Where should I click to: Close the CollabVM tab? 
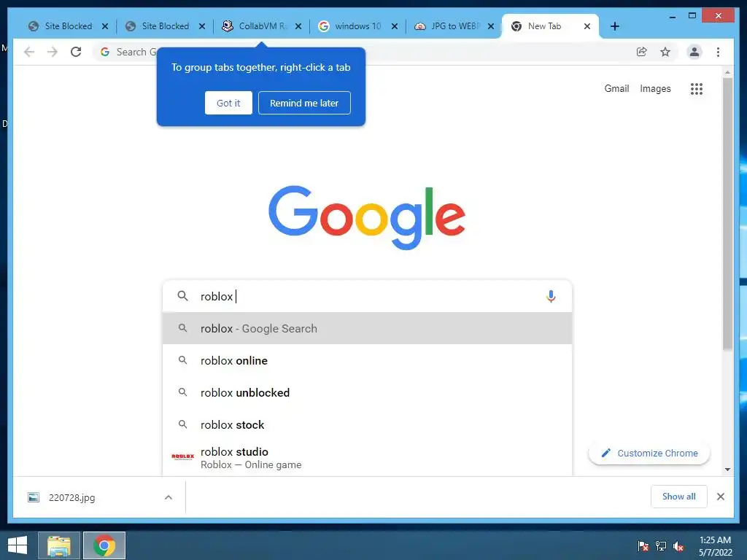click(298, 26)
